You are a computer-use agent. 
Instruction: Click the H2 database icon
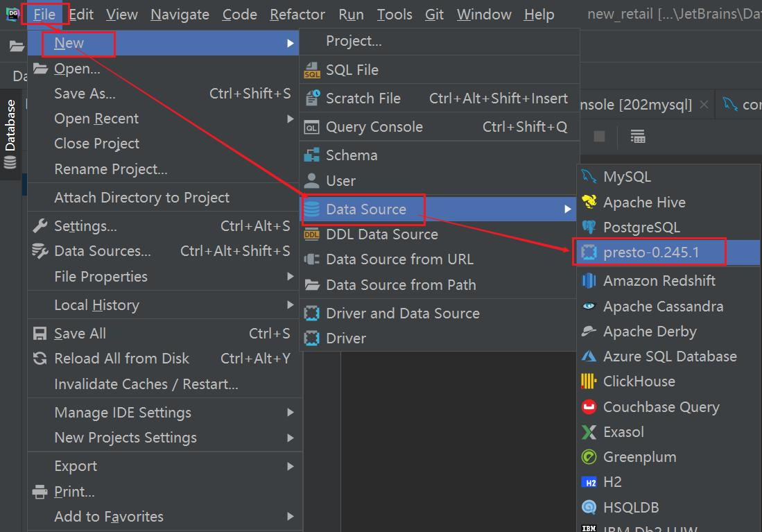point(589,482)
